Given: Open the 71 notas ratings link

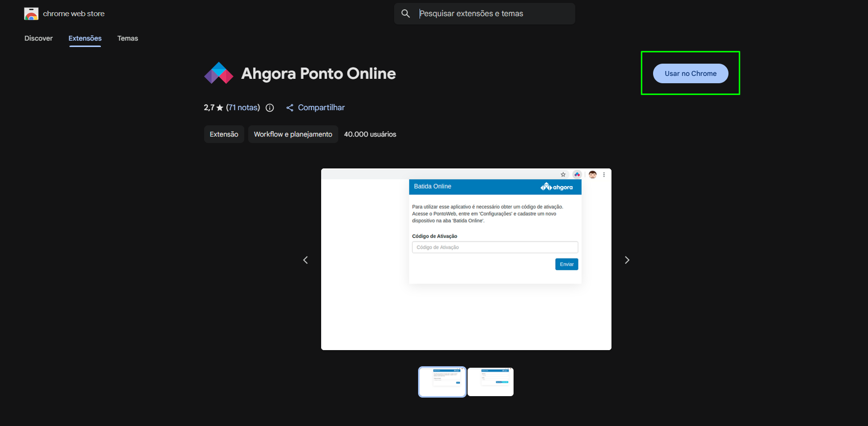Looking at the screenshot, I should point(243,108).
